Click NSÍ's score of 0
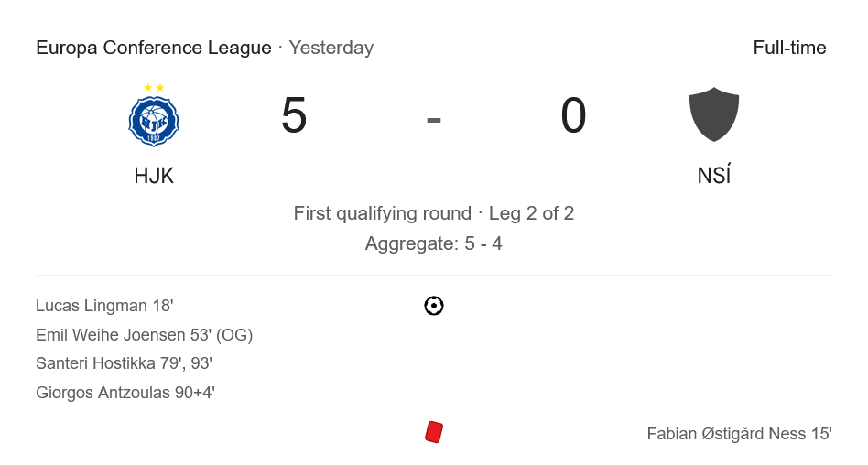 (573, 116)
